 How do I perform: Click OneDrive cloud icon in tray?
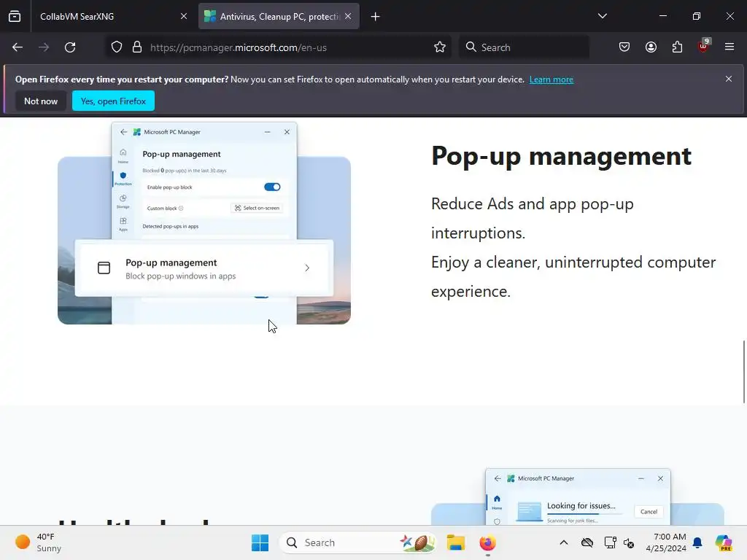[x=587, y=542]
